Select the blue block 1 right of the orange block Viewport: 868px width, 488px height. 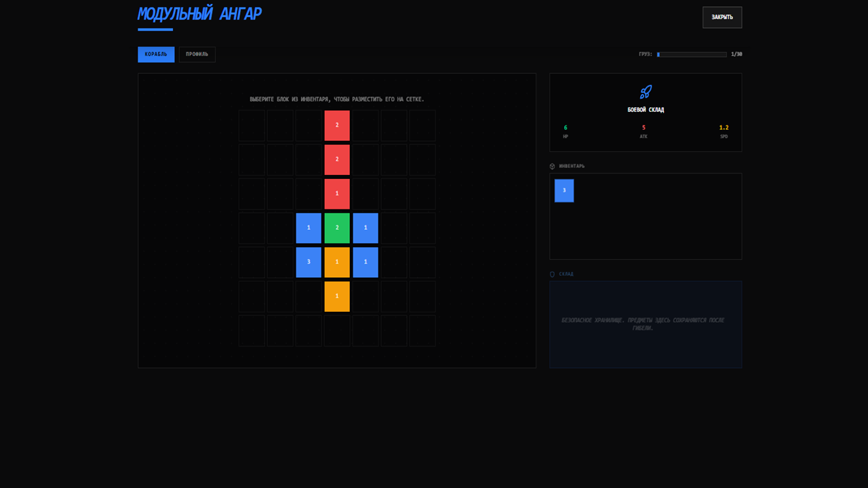[366, 262]
